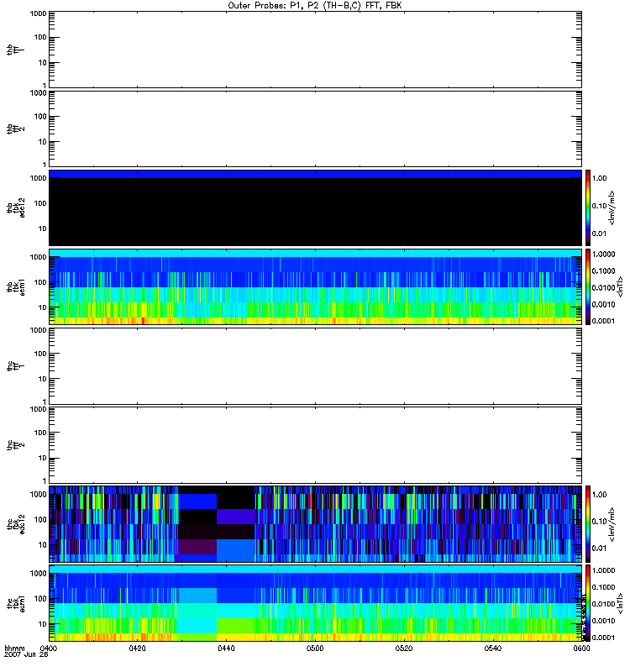Select the "0520" time axis label
The width and height of the screenshot is (630, 672).
click(404, 648)
